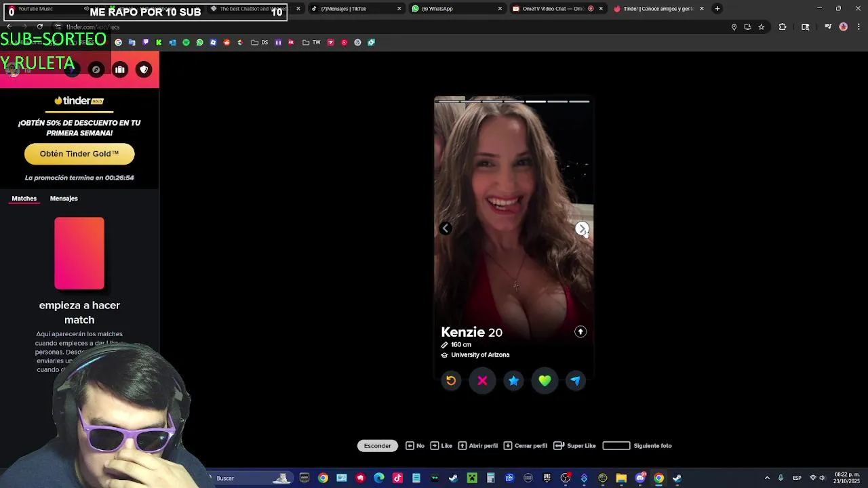Open TikTok app from the taskbar
The image size is (868, 488).
(397, 478)
